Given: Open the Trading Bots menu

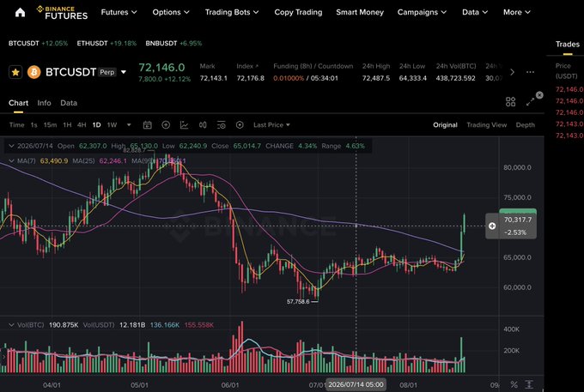Looking at the screenshot, I should point(232,12).
